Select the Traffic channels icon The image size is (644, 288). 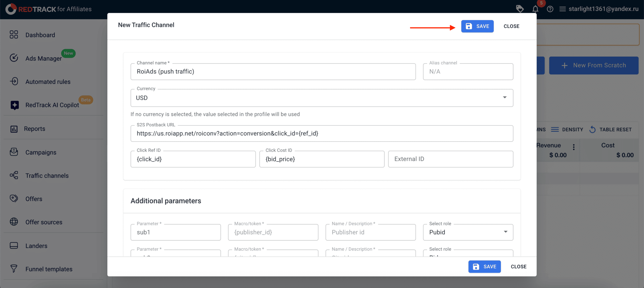click(x=14, y=175)
